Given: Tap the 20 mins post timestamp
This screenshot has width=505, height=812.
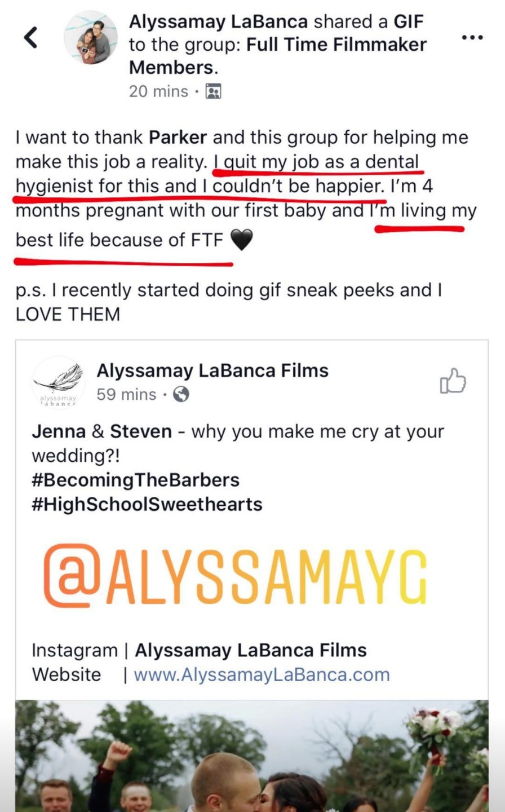Looking at the screenshot, I should click(158, 91).
